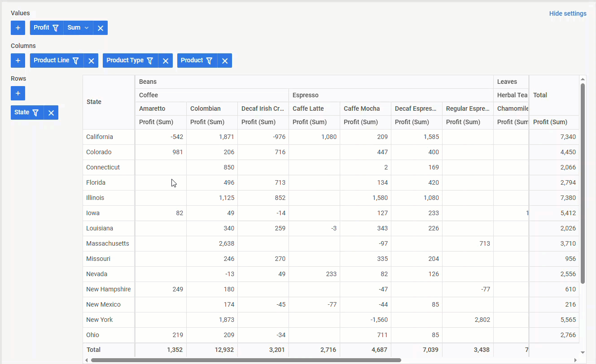
Task: Open filter on the Profit value chip
Action: (x=56, y=28)
